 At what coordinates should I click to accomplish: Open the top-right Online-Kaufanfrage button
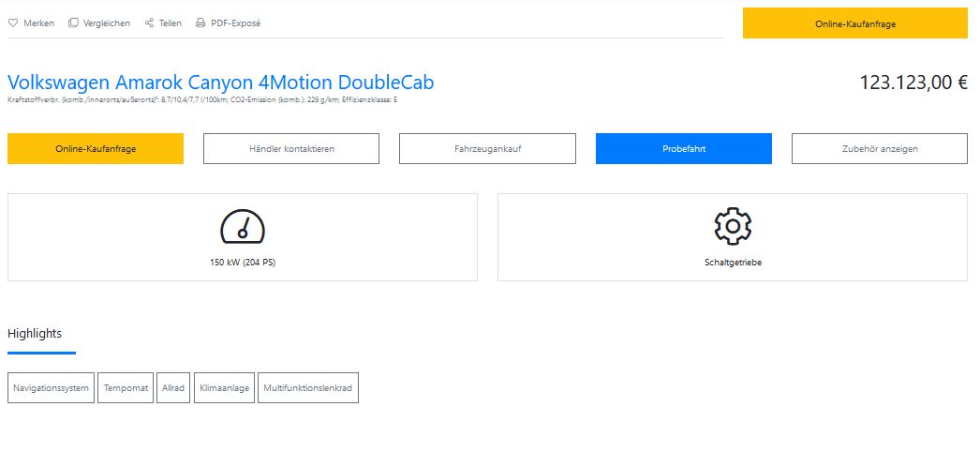coord(855,23)
